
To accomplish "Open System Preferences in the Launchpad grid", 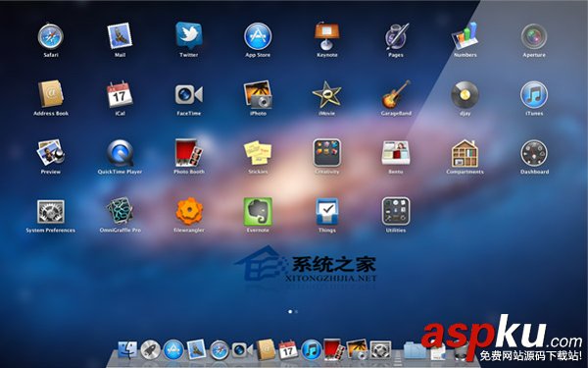I will click(x=51, y=212).
